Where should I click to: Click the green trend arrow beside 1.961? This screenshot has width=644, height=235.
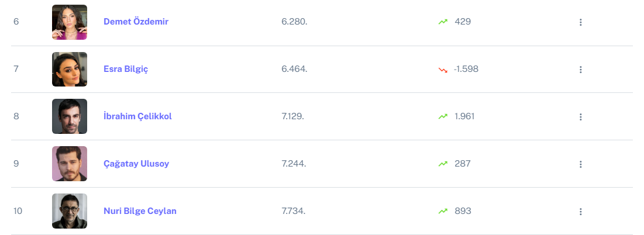(x=443, y=116)
